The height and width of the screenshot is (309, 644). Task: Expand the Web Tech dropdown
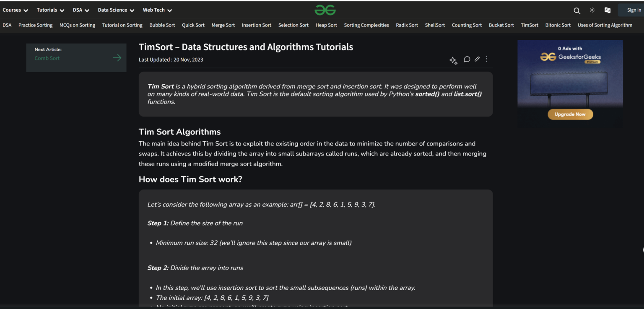coord(157,10)
